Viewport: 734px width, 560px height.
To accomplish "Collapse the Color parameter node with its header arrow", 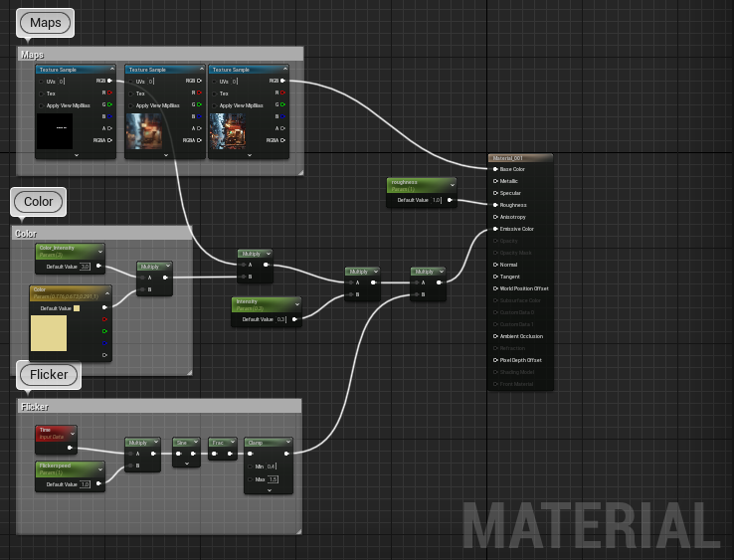I will [107, 293].
